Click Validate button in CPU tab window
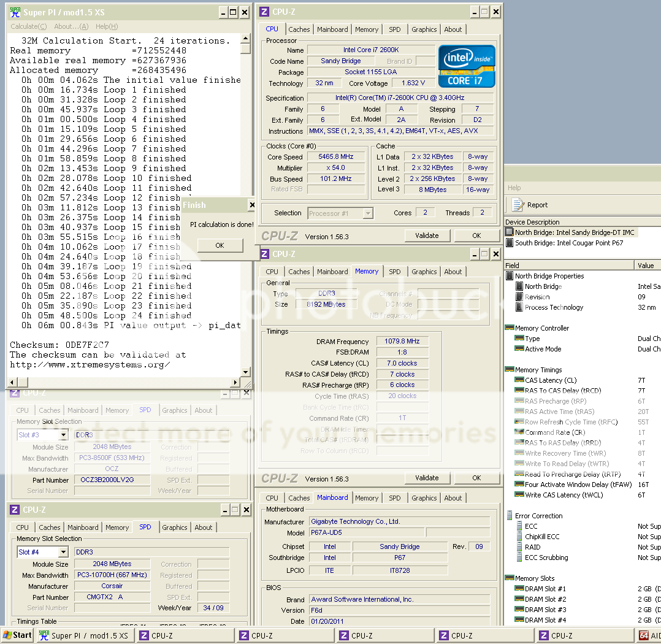661x644 pixels. click(427, 236)
